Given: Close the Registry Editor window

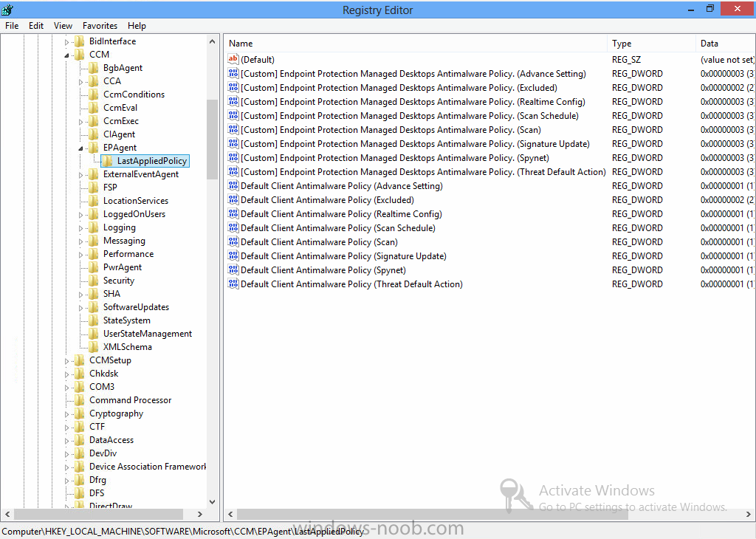Looking at the screenshot, I should [738, 9].
